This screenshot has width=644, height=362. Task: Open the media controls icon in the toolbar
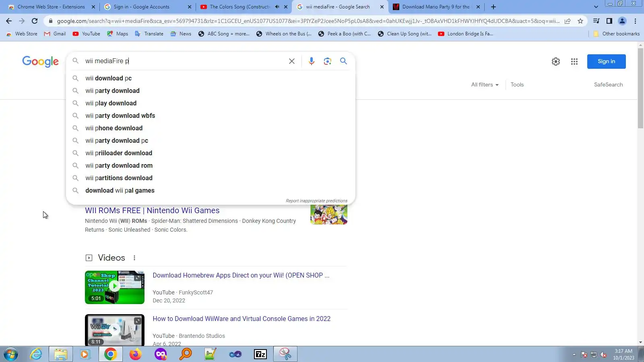click(x=597, y=21)
